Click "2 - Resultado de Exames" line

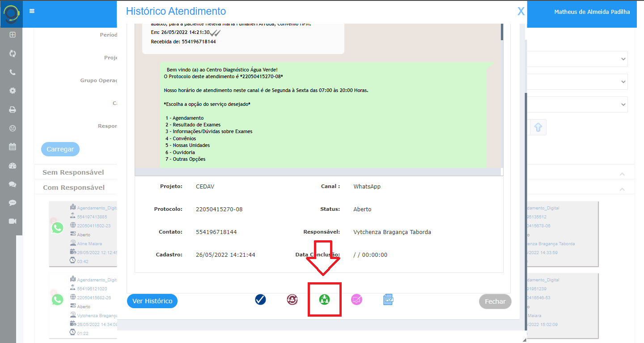click(x=193, y=125)
